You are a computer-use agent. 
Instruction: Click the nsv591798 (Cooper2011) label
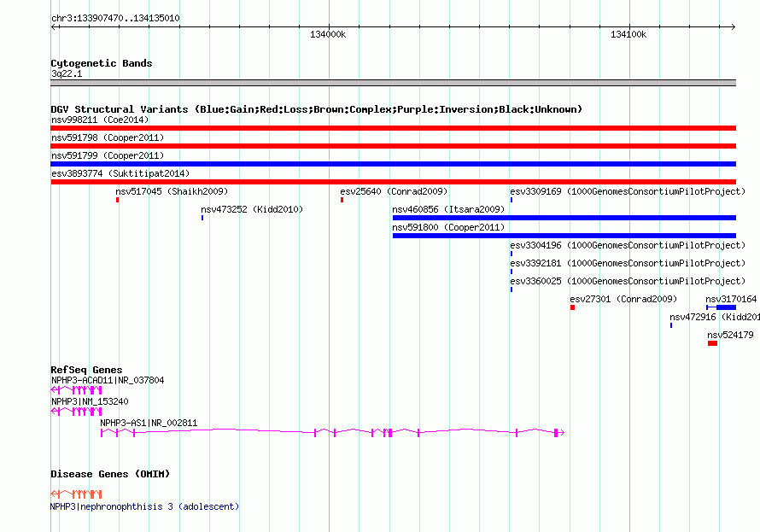coord(108,138)
